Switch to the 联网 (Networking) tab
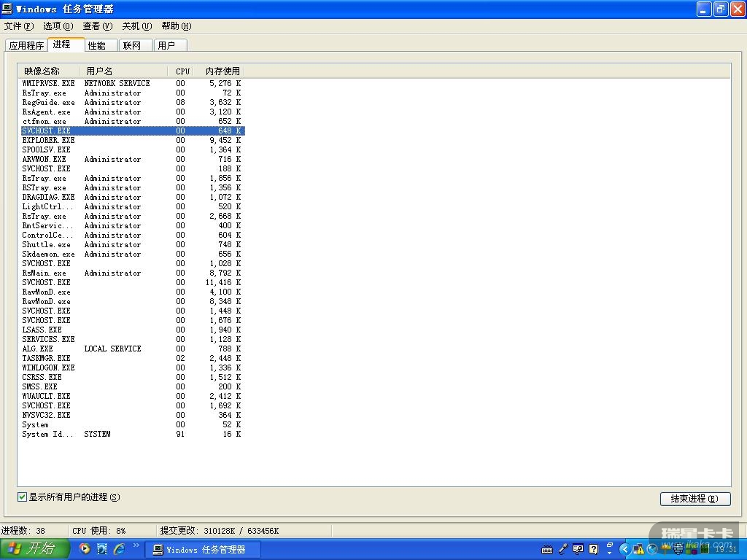This screenshot has height=560, width=747. (135, 45)
